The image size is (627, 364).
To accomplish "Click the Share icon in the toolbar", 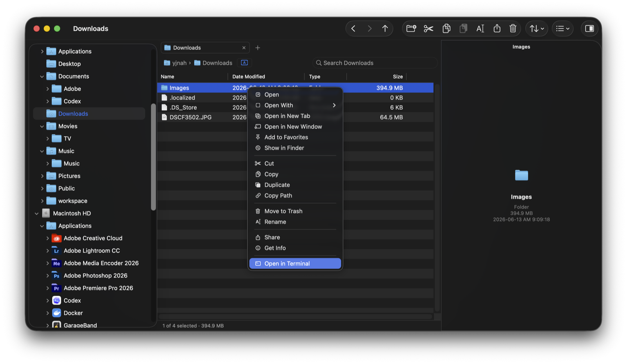I will coord(497,29).
